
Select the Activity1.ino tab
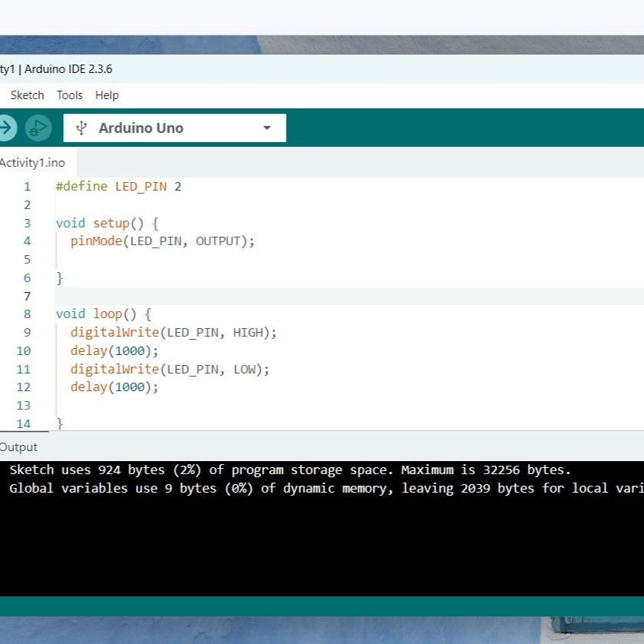point(32,162)
